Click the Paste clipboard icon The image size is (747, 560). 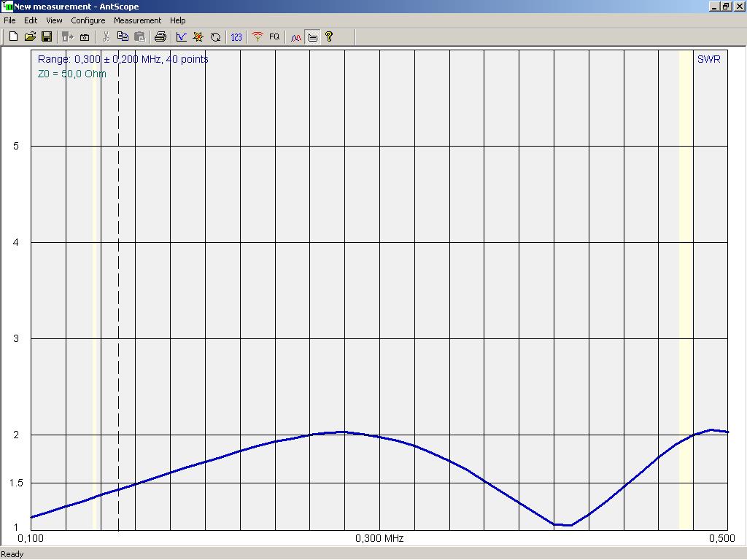coord(139,36)
